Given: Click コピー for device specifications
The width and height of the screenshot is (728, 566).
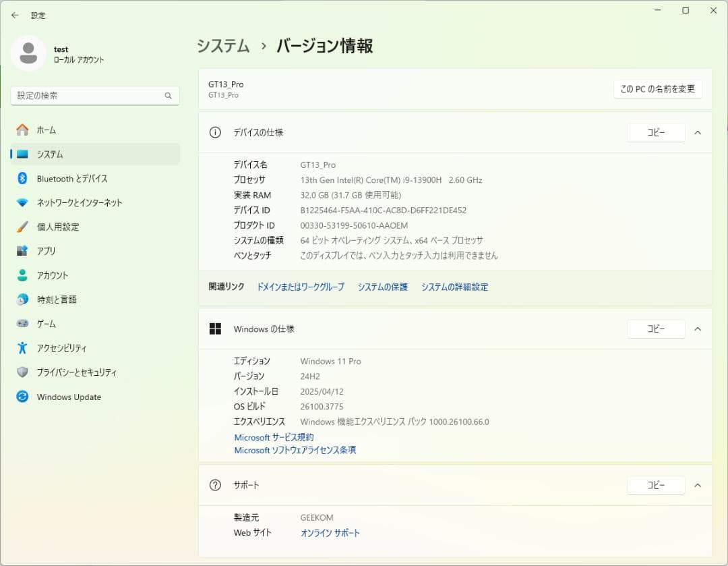Looking at the screenshot, I should tap(656, 132).
